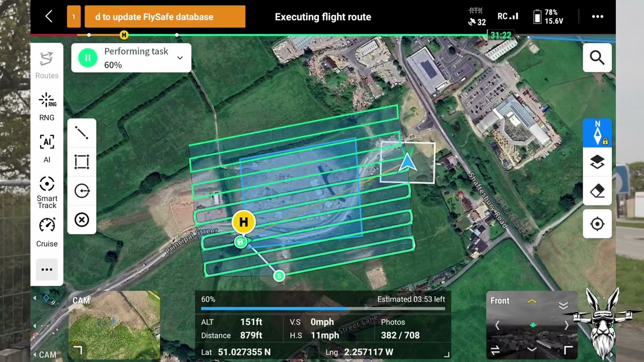This screenshot has width=644, height=362.
Task: Open the Routes panel
Action: 47,64
